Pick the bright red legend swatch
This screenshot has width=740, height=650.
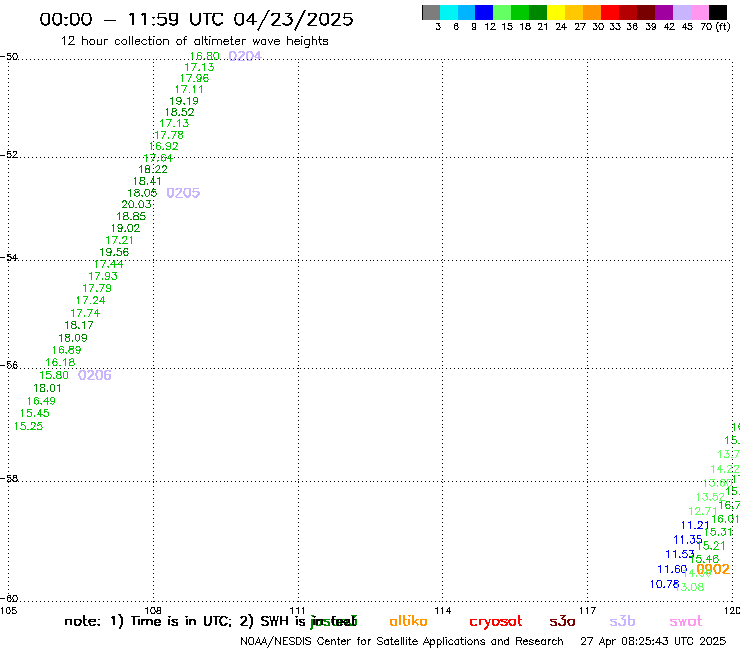coord(610,13)
